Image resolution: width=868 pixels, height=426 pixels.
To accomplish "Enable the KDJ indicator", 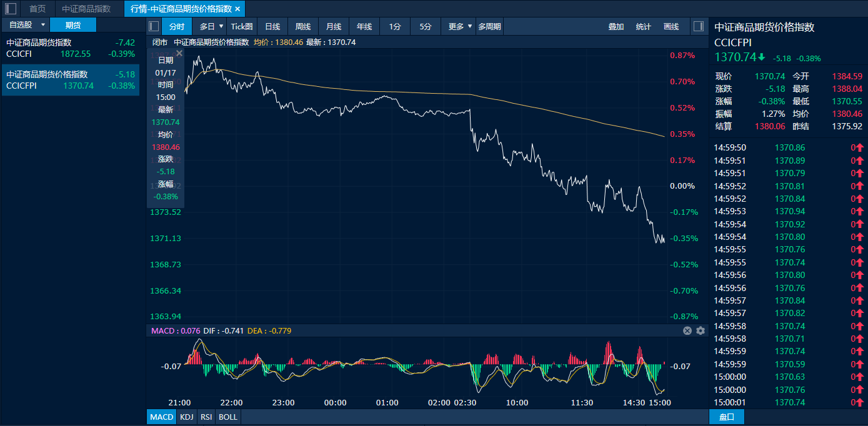I will tap(186, 417).
